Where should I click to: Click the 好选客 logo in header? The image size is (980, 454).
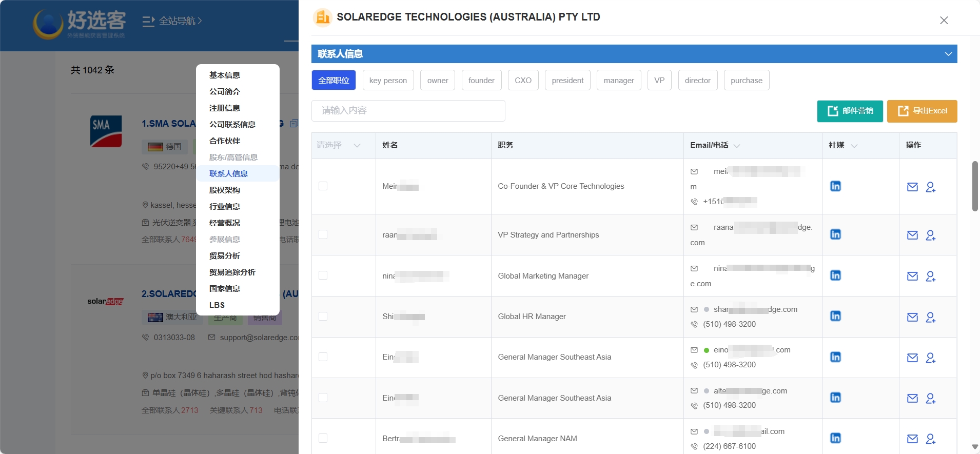pos(80,23)
